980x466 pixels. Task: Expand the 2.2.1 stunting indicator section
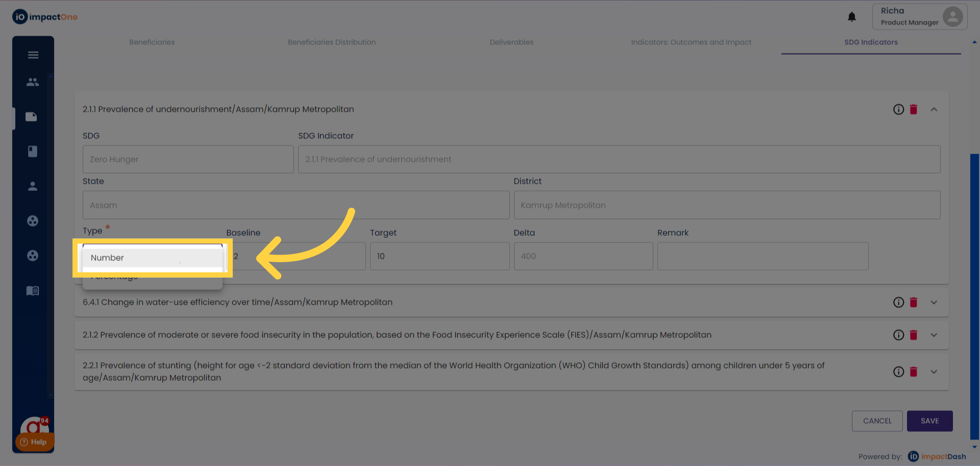click(x=934, y=372)
